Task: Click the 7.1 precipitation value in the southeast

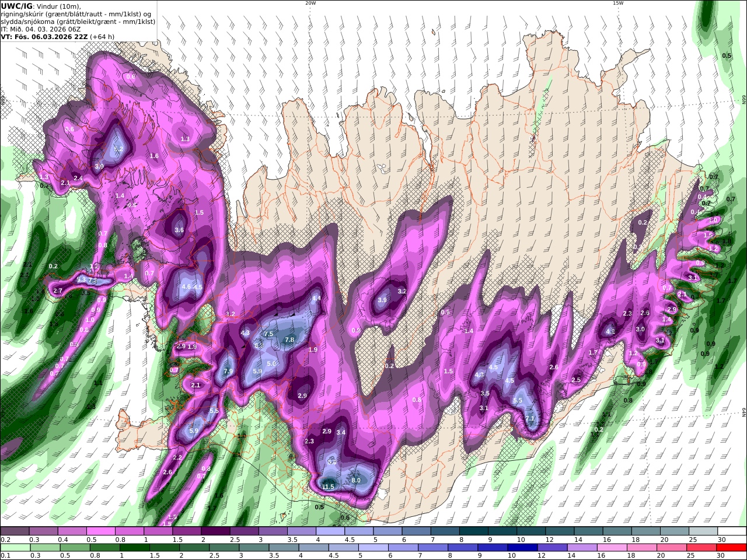Action: pos(530,418)
